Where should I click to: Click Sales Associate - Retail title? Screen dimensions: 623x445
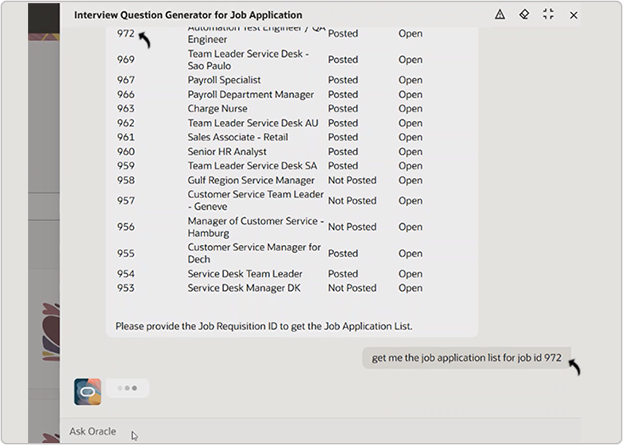pos(238,137)
